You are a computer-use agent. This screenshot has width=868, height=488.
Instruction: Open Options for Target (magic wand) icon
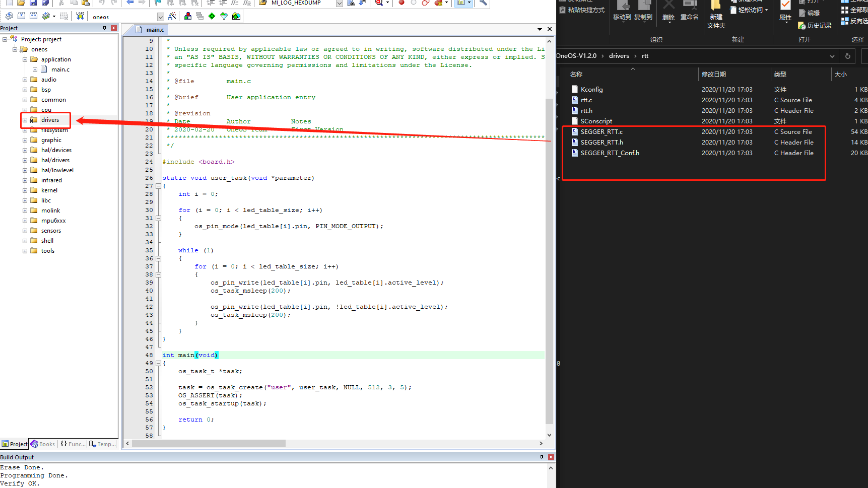click(x=172, y=16)
